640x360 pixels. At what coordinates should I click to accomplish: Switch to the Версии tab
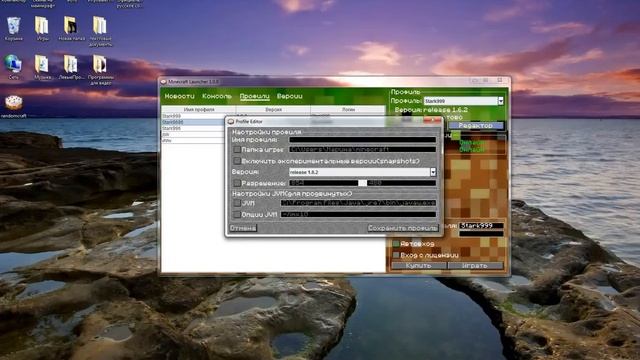(x=290, y=96)
